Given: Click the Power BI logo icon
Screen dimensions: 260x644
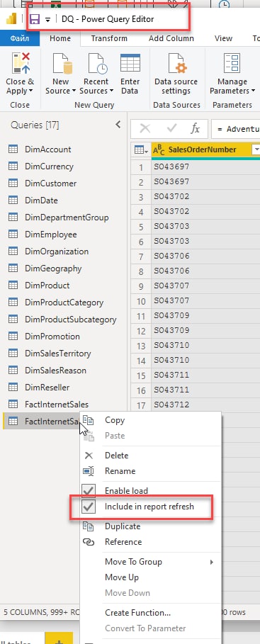Looking at the screenshot, I should pyautogui.click(x=11, y=19).
